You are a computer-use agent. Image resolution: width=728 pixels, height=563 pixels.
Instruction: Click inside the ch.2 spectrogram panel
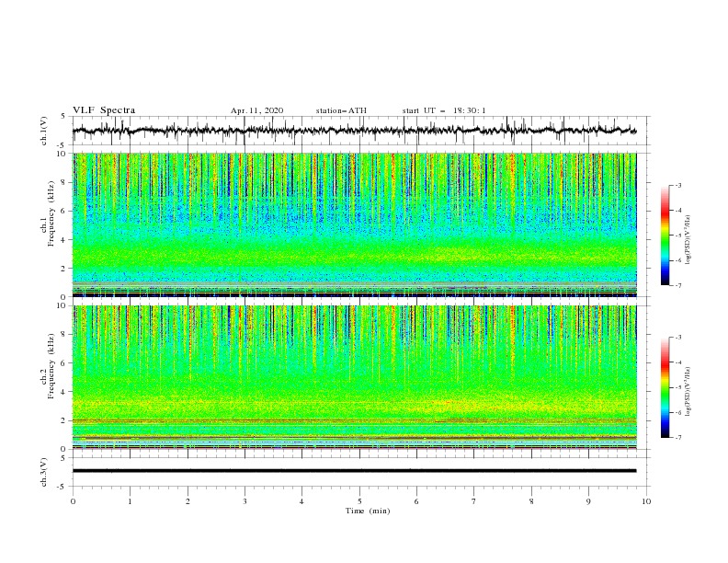(x=354, y=377)
